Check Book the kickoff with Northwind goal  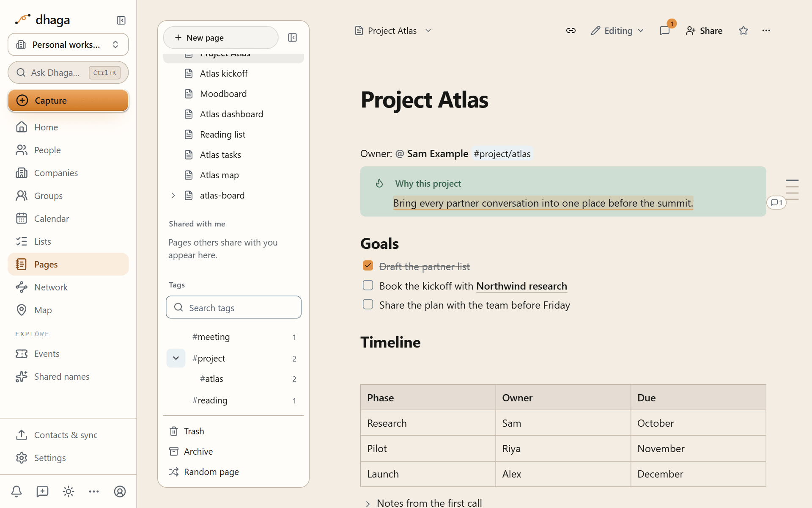368,285
